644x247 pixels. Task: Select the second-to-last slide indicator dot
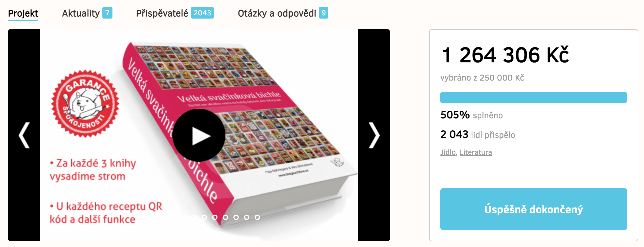pyautogui.click(x=247, y=217)
